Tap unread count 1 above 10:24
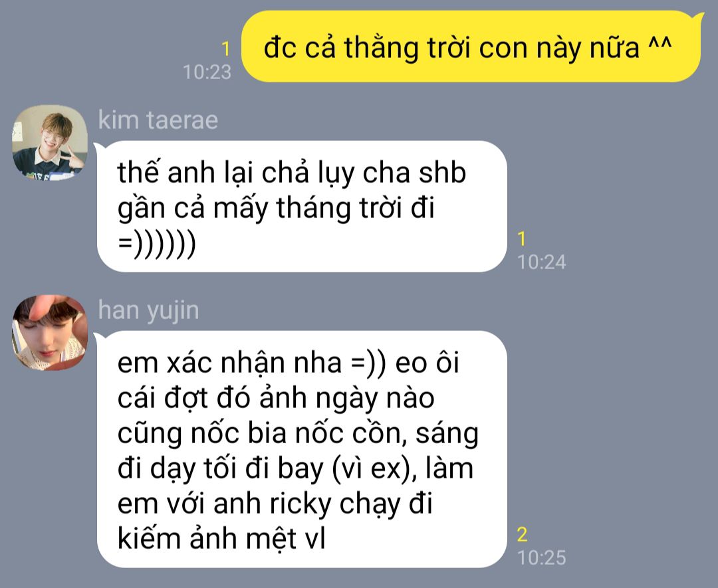Image resolution: width=718 pixels, height=588 pixels. coord(522,239)
